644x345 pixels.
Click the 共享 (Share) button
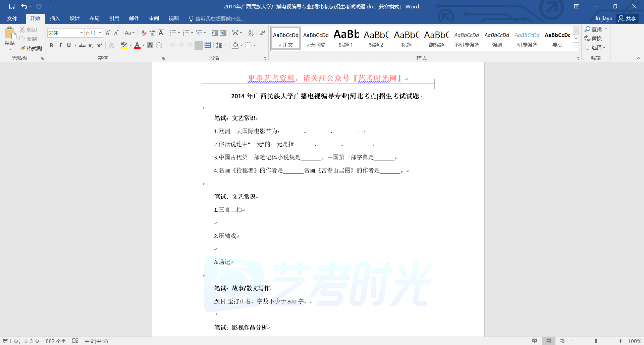point(627,18)
